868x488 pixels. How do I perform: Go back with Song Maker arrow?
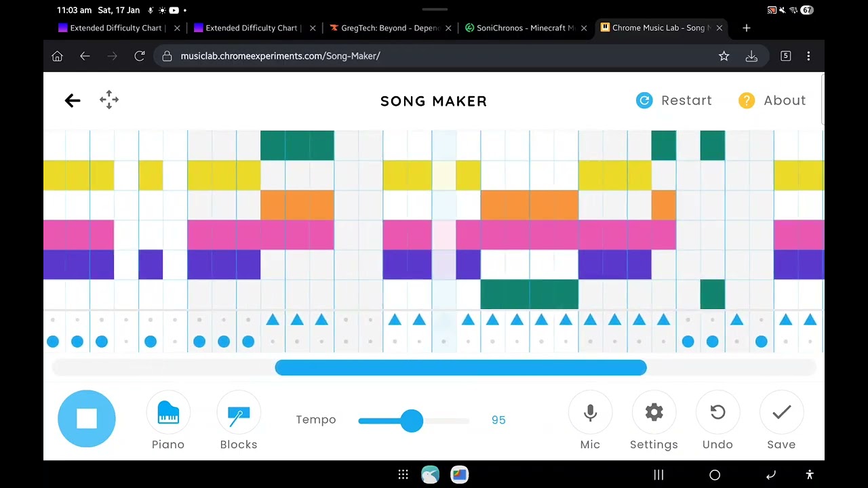pos(73,100)
